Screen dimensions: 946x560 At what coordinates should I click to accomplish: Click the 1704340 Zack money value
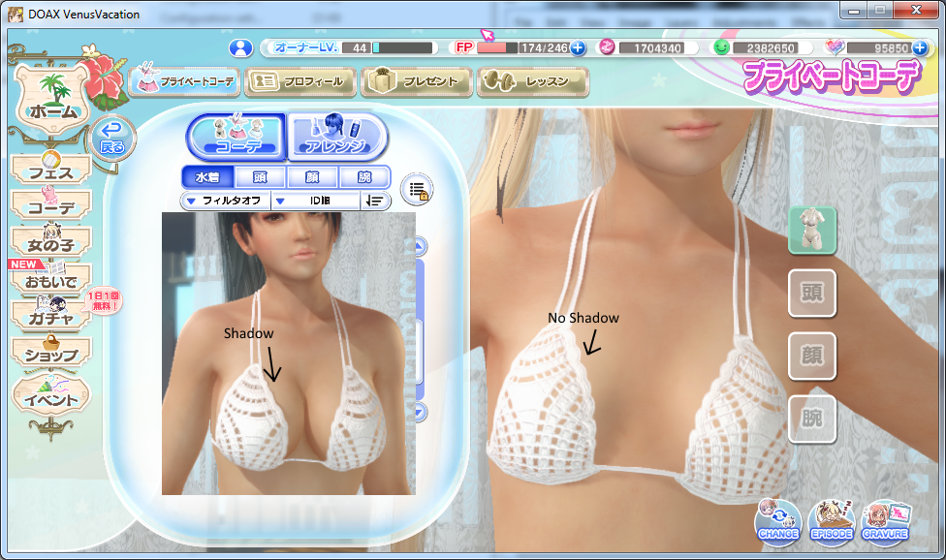point(657,47)
